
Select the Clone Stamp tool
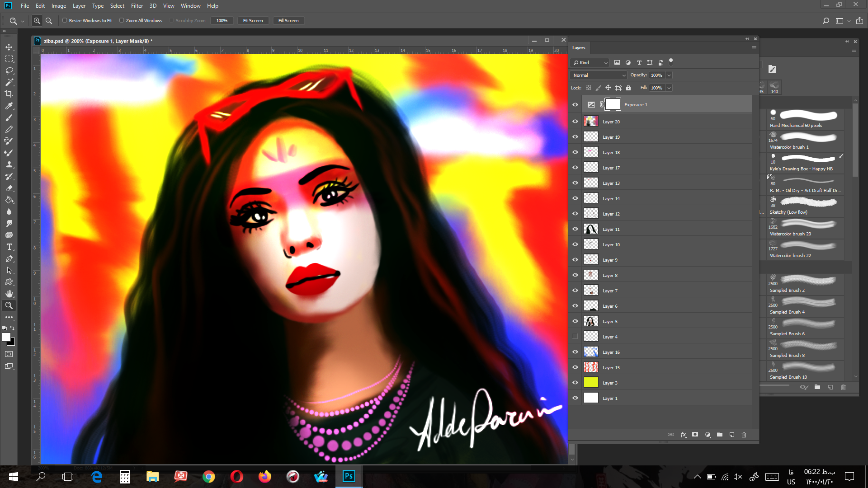(x=9, y=164)
